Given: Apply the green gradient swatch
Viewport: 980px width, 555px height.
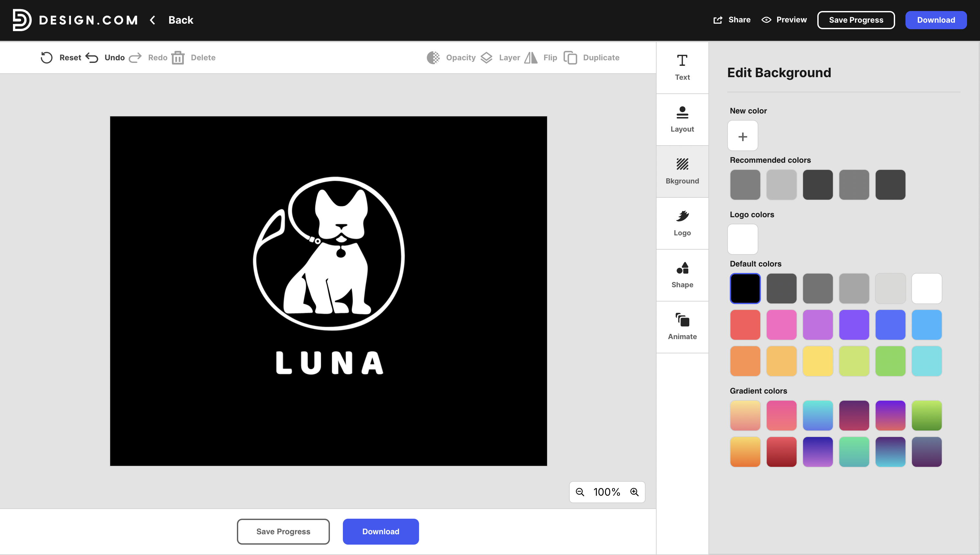Looking at the screenshot, I should point(927,416).
